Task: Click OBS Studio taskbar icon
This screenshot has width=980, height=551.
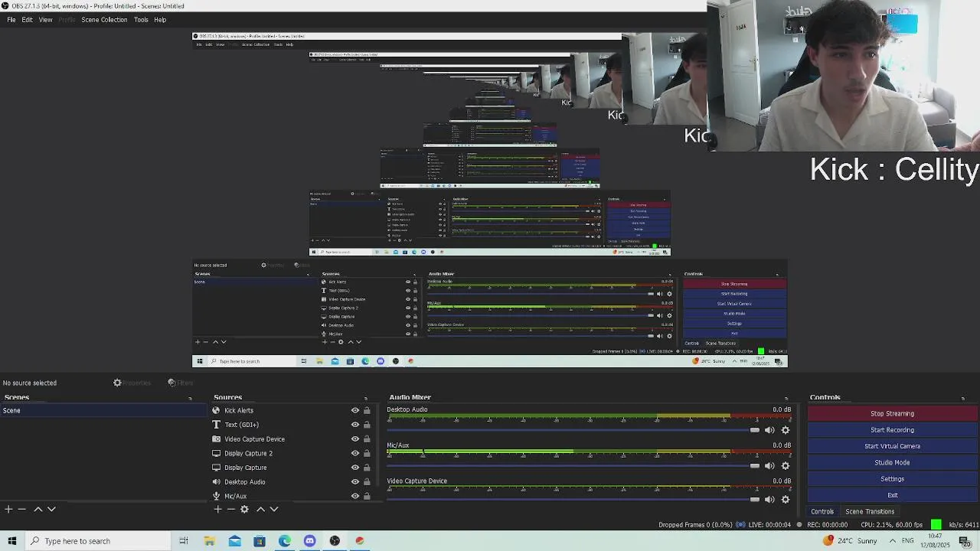Action: click(x=335, y=541)
